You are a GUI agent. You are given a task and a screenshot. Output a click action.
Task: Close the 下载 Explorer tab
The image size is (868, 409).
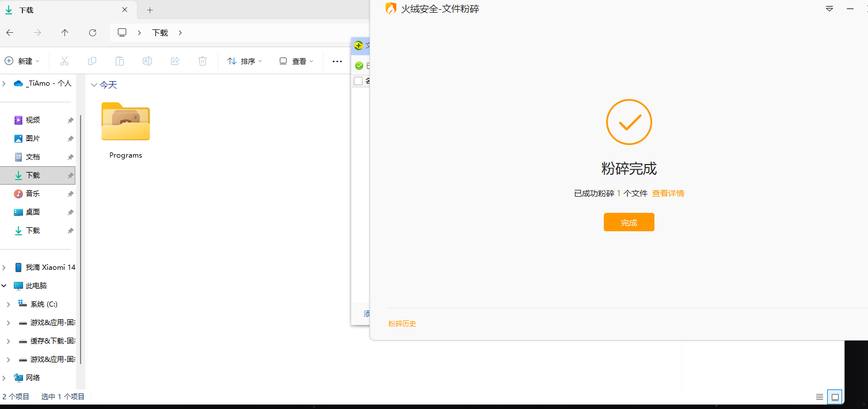[x=125, y=10]
